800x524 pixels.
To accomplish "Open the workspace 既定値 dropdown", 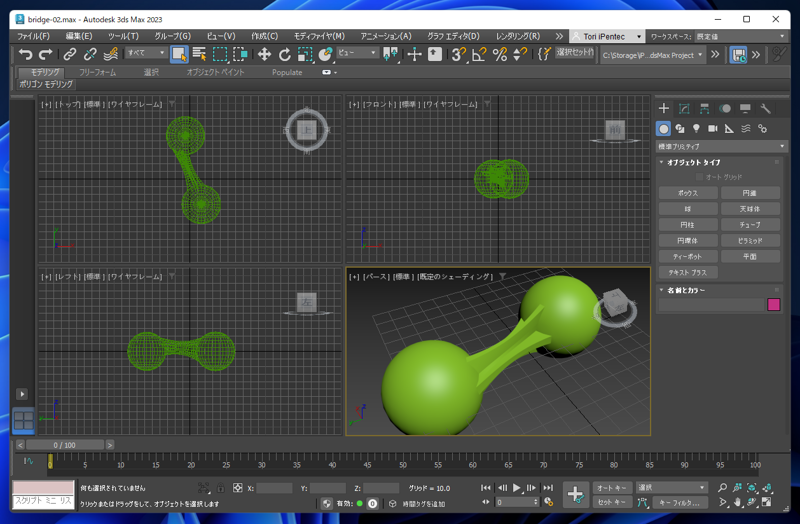I will [x=740, y=36].
